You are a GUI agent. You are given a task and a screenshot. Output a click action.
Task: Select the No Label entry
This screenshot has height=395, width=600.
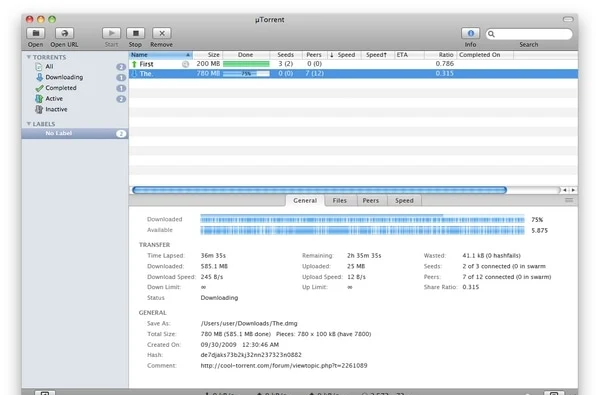(x=75, y=133)
